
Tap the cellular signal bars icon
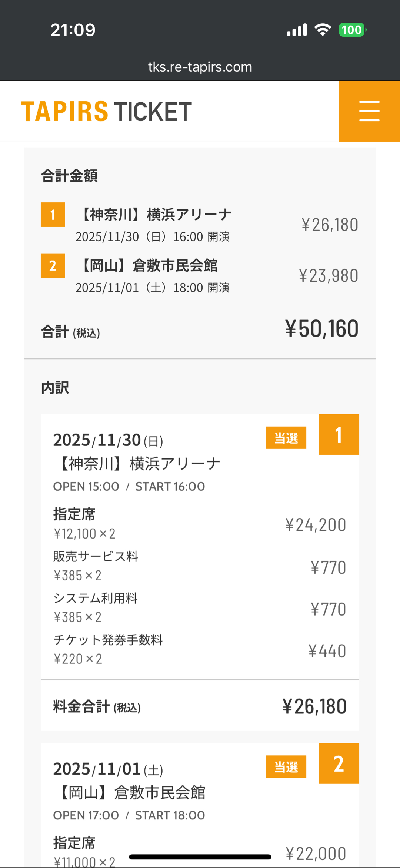click(x=297, y=30)
